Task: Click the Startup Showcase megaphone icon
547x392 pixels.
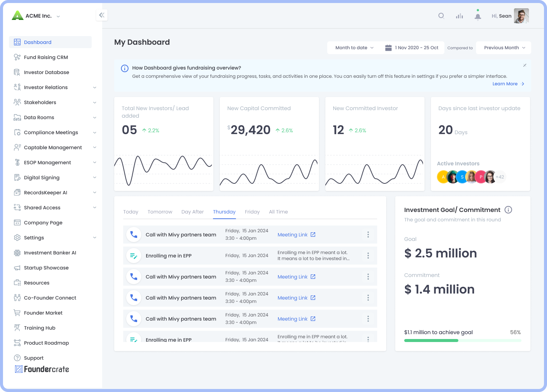Action: tap(17, 268)
